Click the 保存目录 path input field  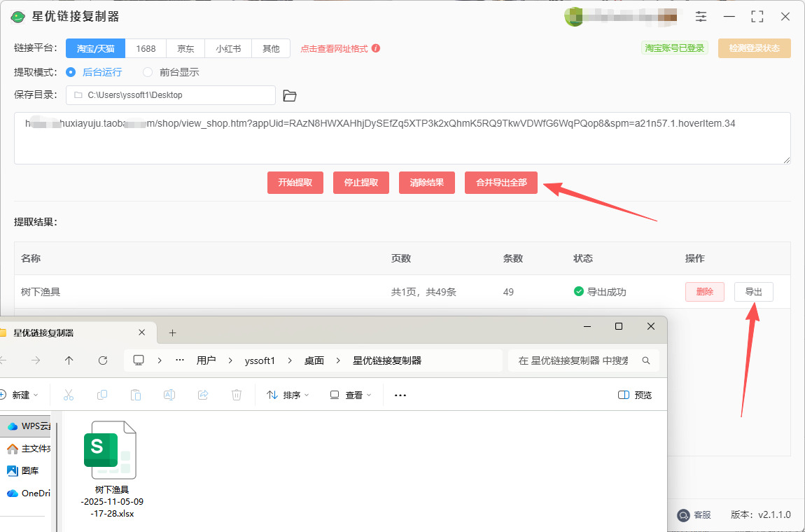pos(171,95)
